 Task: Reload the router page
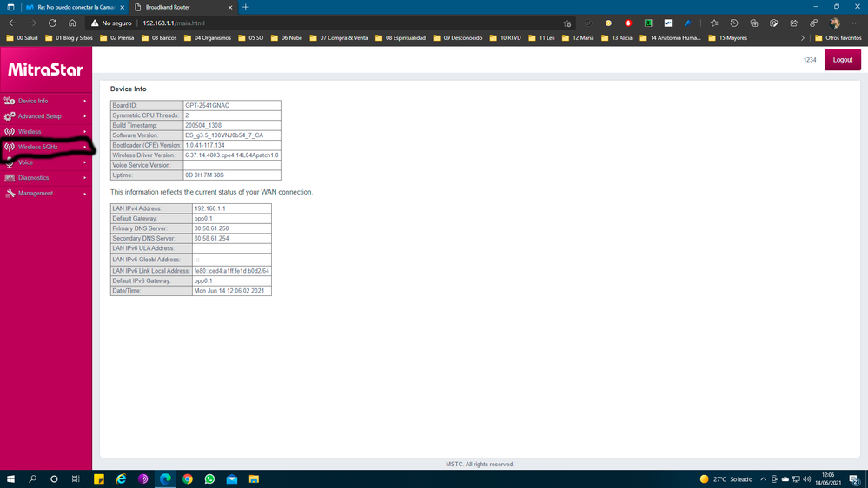coord(52,23)
